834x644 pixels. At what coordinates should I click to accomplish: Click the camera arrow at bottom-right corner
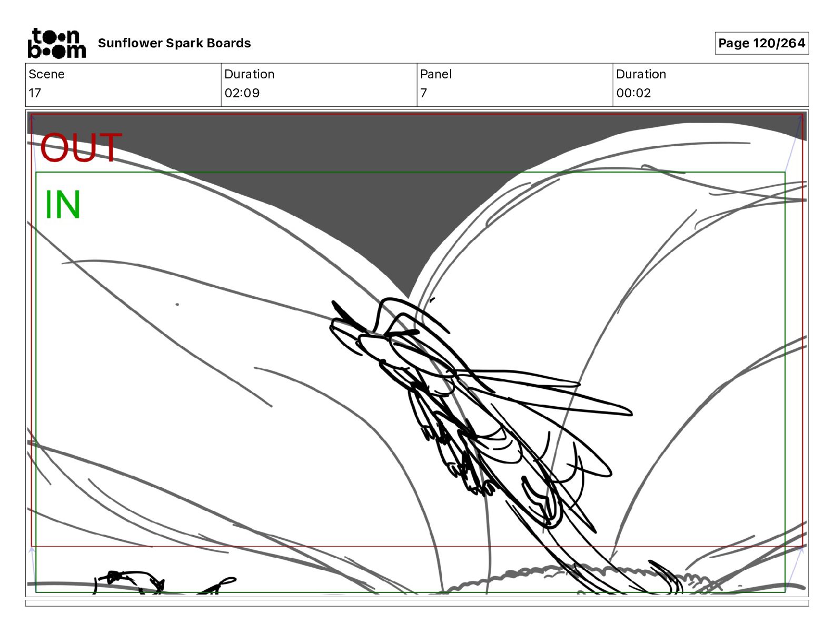pyautogui.click(x=801, y=549)
